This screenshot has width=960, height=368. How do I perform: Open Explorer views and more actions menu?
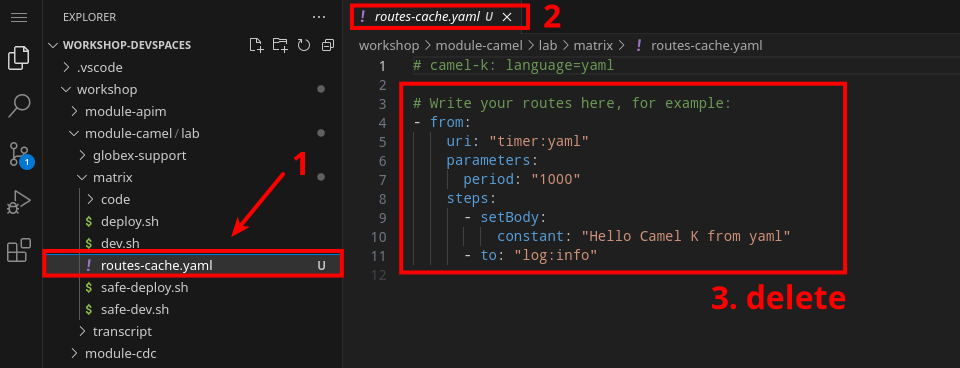(x=319, y=17)
